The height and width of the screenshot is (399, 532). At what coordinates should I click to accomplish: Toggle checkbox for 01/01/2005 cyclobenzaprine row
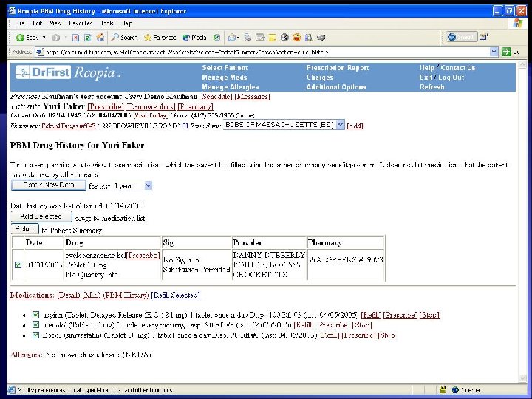click(x=18, y=265)
